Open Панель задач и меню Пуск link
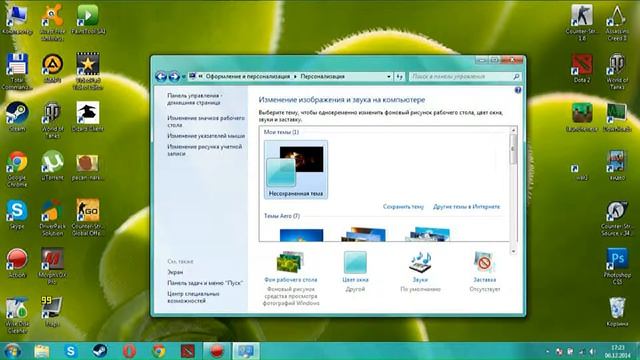The image size is (640, 360). coord(205,283)
